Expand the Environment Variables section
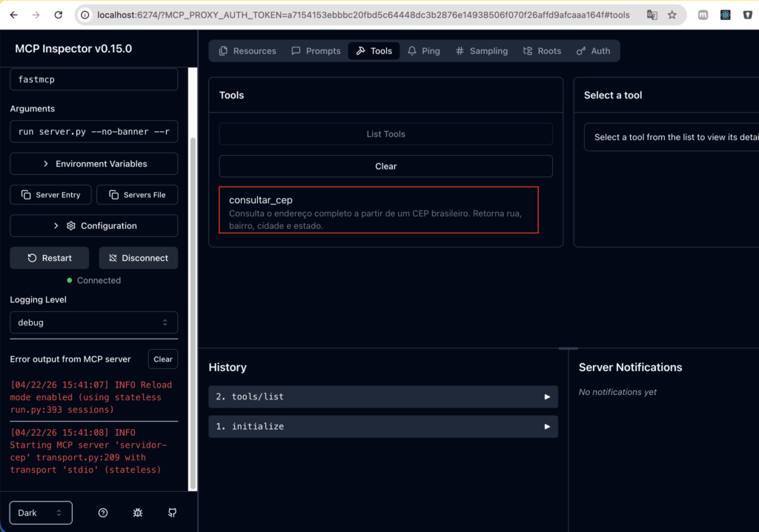 coord(93,164)
